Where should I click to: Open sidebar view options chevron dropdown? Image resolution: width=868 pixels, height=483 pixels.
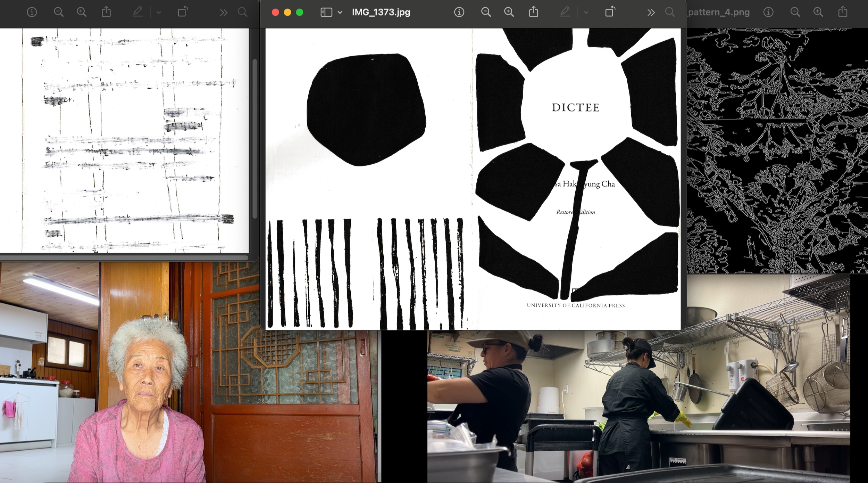[x=340, y=13]
